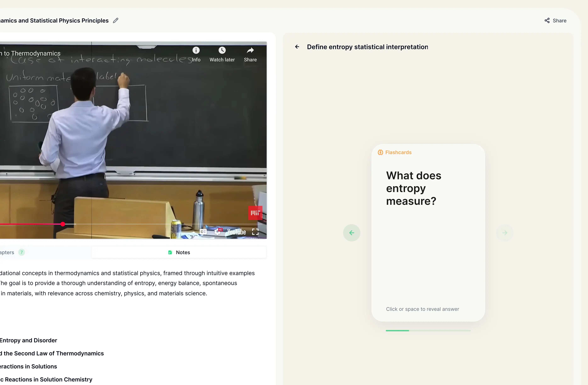588x385 pixels.
Task: Enter fullscreen video mode
Action: pyautogui.click(x=255, y=232)
